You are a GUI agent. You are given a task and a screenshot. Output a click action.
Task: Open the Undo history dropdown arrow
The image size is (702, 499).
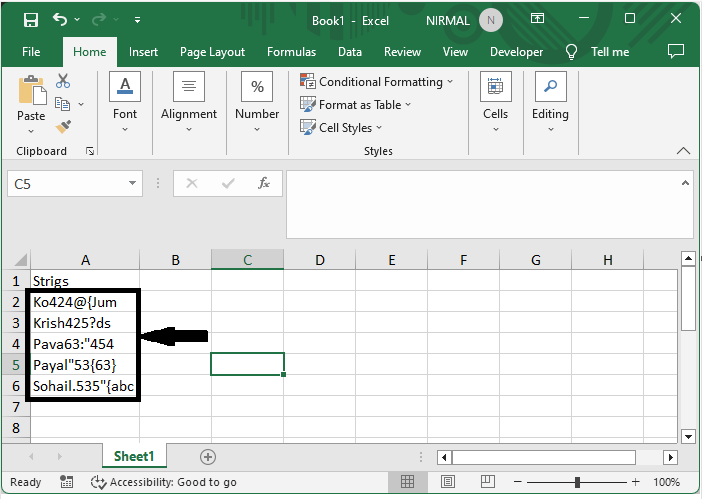pos(77,20)
